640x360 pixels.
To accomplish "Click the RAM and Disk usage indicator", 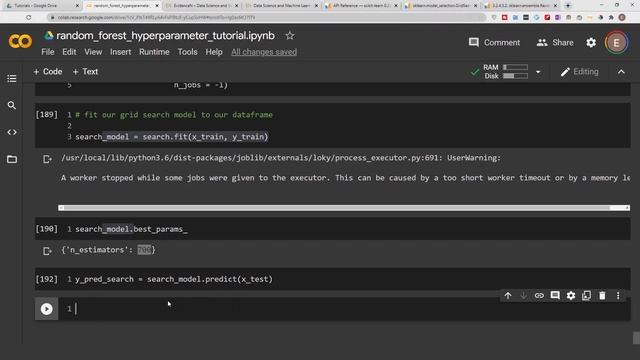I will [505, 71].
